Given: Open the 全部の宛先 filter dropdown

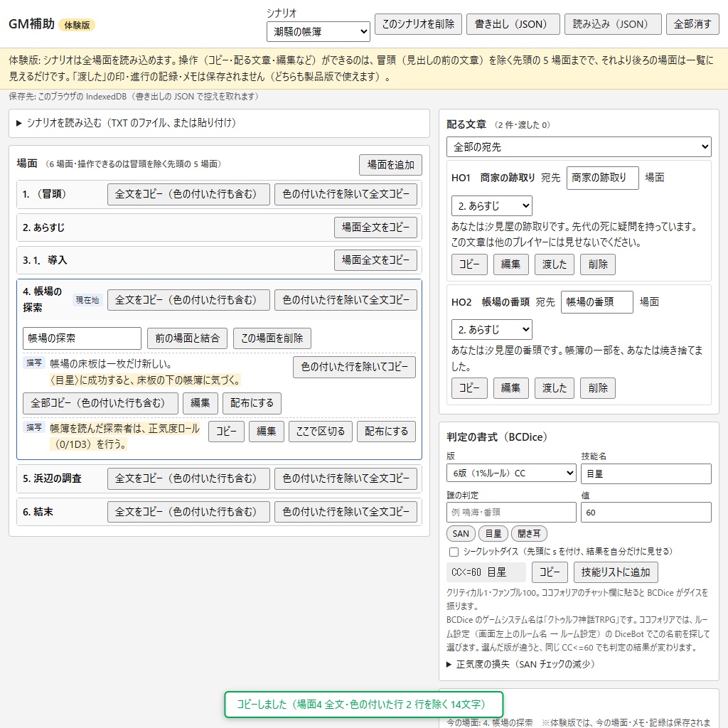Looking at the screenshot, I should 579,147.
